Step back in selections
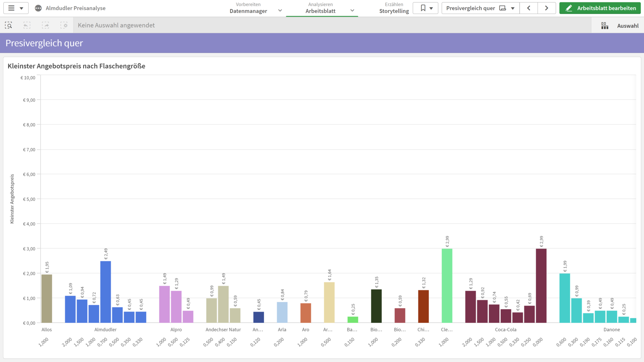The image size is (644, 362). pyautogui.click(x=27, y=25)
